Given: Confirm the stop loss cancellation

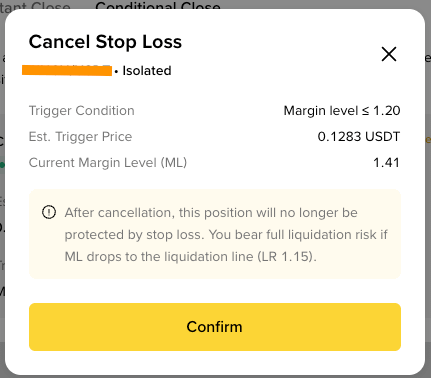Looking at the screenshot, I should click(215, 327).
